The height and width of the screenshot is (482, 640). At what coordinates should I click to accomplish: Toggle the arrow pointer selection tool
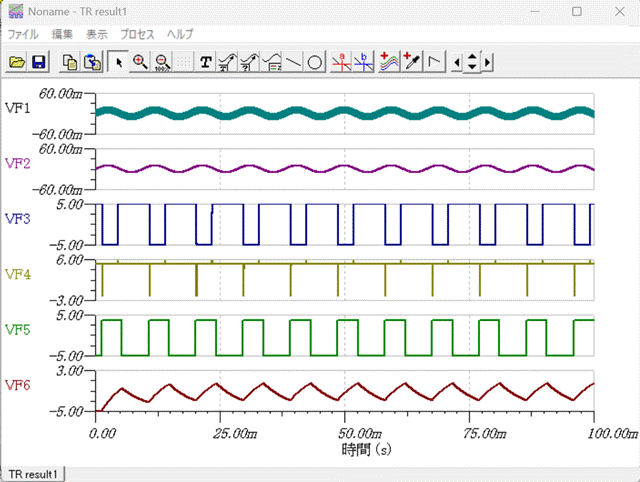click(x=118, y=62)
